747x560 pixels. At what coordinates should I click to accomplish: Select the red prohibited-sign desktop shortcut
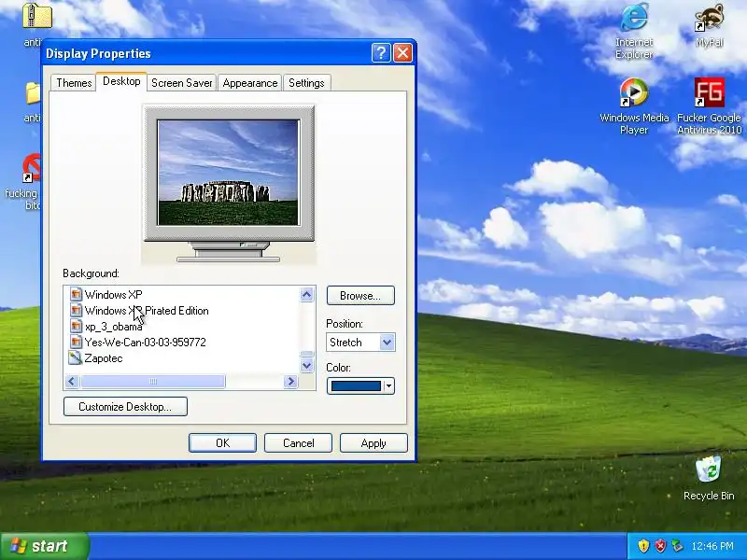[x=32, y=168]
